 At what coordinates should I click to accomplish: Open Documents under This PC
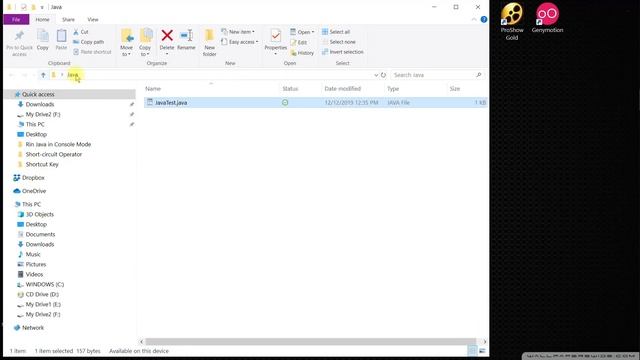[x=40, y=234]
